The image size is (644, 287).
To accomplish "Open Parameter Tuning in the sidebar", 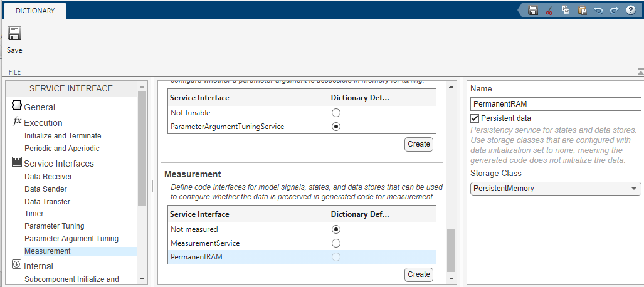I will tap(54, 226).
